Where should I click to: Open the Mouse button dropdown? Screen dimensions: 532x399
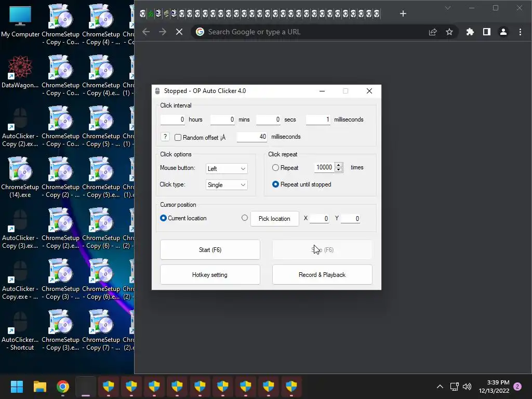pyautogui.click(x=227, y=169)
